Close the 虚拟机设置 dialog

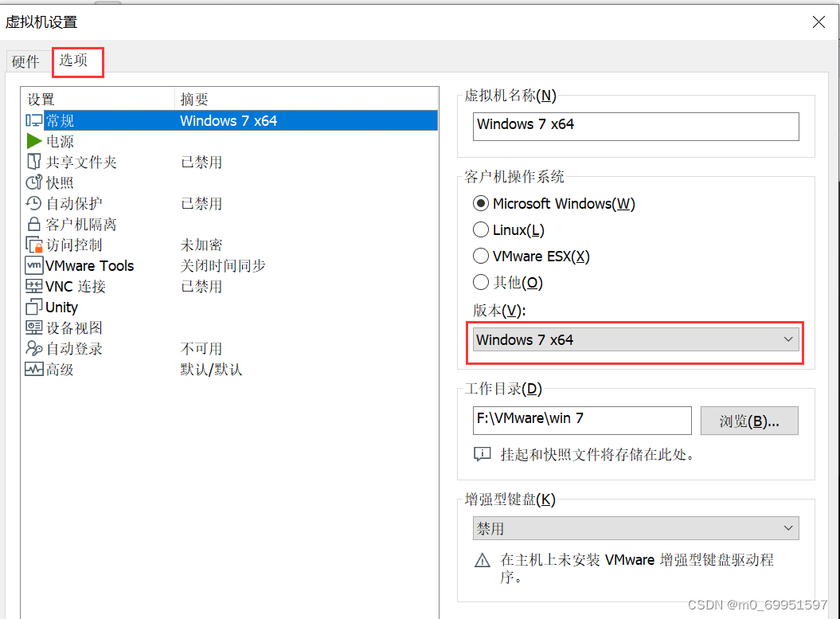click(x=819, y=22)
